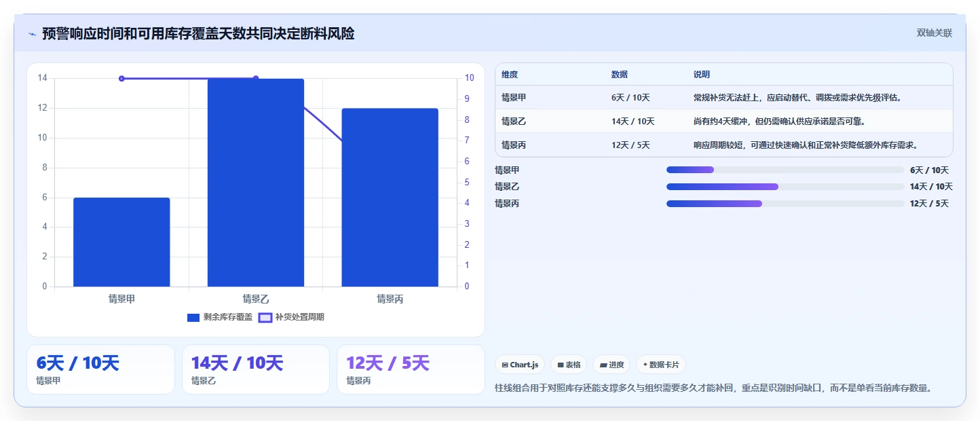Click the 说明 column header
The image size is (980, 421).
(702, 74)
